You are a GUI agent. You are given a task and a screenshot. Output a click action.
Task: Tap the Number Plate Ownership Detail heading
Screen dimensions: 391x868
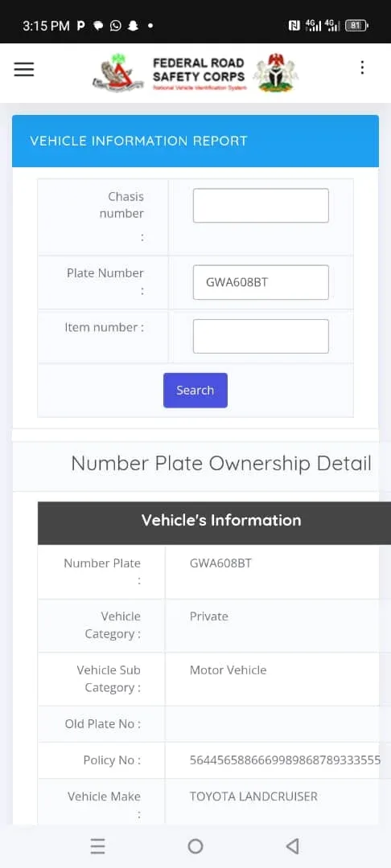221,464
